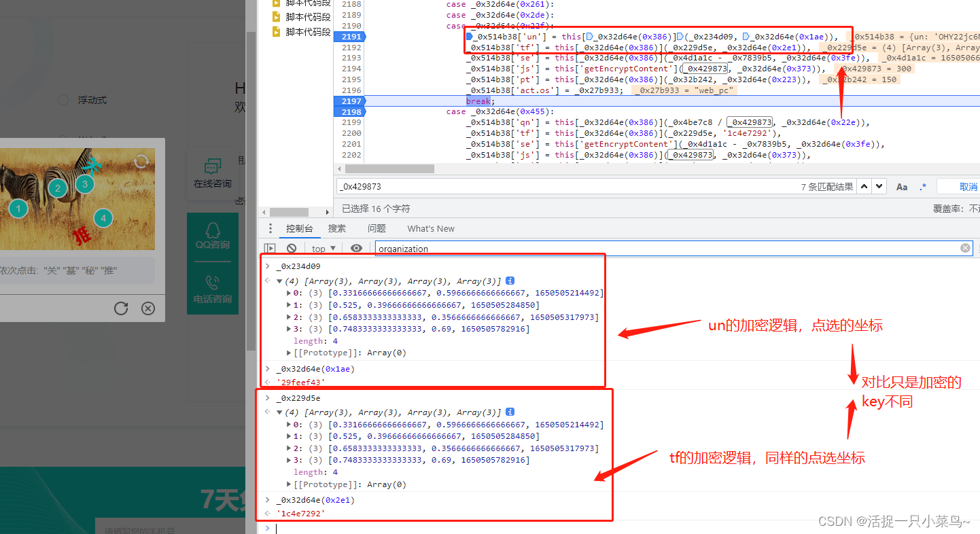
Task: Refresh the captcha image in the popup footer
Action: coord(121,308)
